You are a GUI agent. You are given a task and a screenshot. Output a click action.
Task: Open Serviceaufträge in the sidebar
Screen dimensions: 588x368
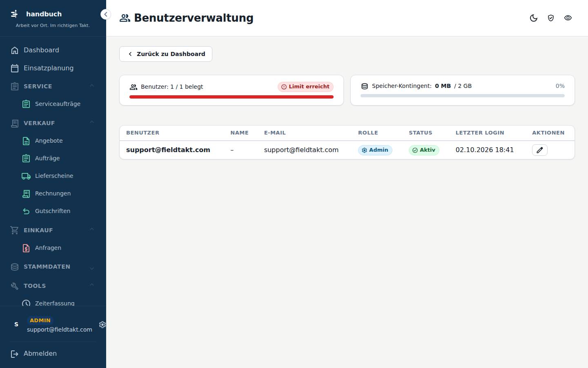59,104
